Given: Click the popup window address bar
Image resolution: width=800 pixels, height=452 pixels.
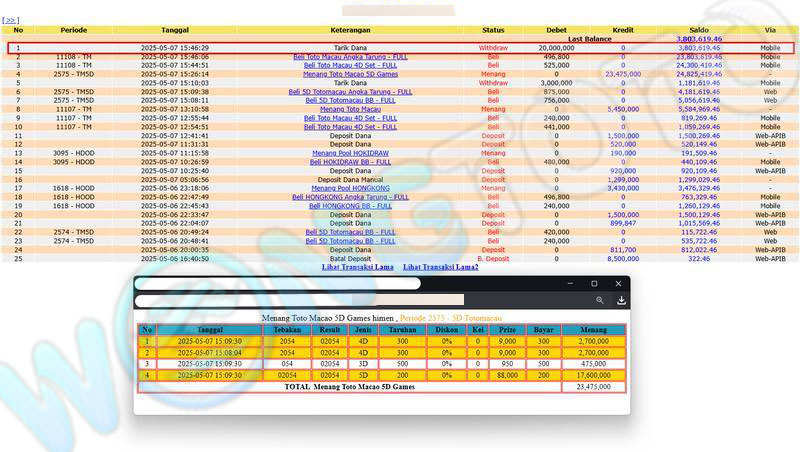Looking at the screenshot, I should 360,300.
